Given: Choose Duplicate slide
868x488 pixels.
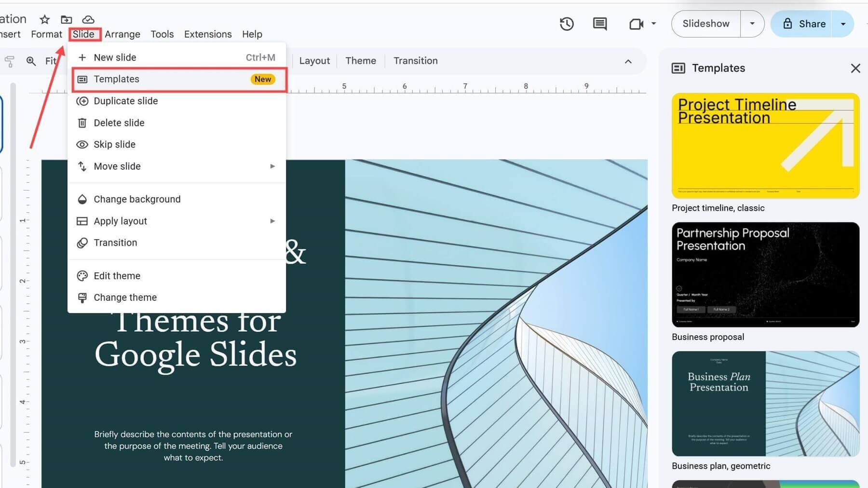Looking at the screenshot, I should coord(176,101).
